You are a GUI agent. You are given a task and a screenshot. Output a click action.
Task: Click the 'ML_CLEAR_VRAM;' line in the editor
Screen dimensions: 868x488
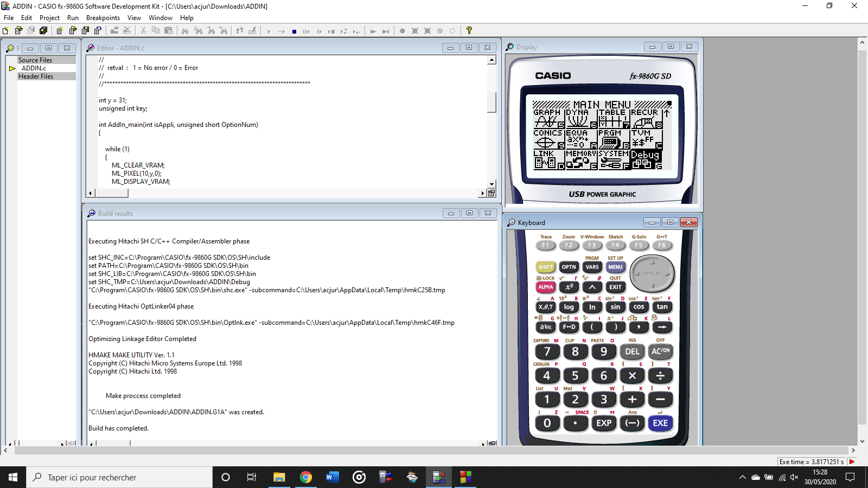point(138,165)
